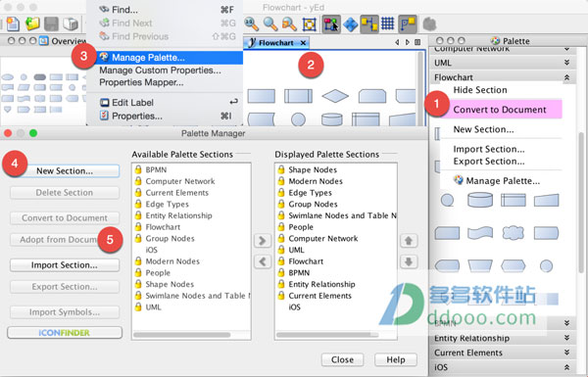Move section to displayed list right arrow
The image size is (588, 377).
[262, 240]
